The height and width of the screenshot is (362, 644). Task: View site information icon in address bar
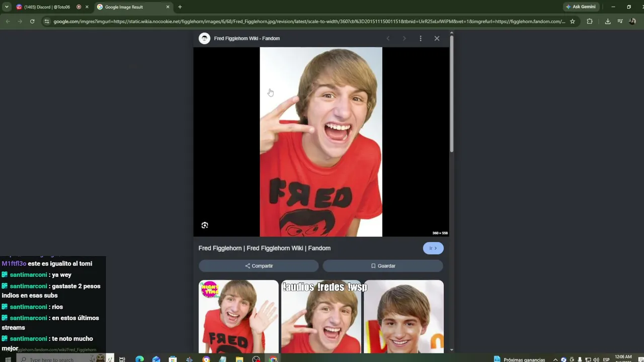(x=47, y=22)
